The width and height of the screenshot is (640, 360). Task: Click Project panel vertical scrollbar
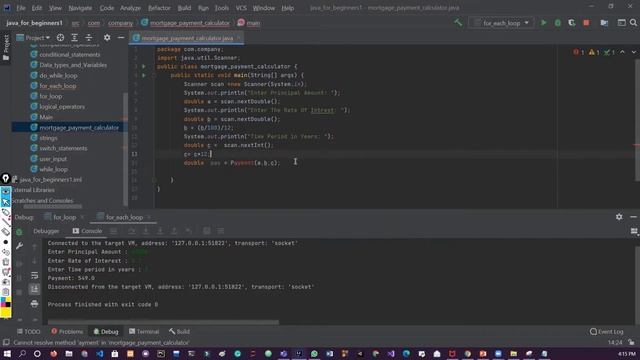click(125, 149)
